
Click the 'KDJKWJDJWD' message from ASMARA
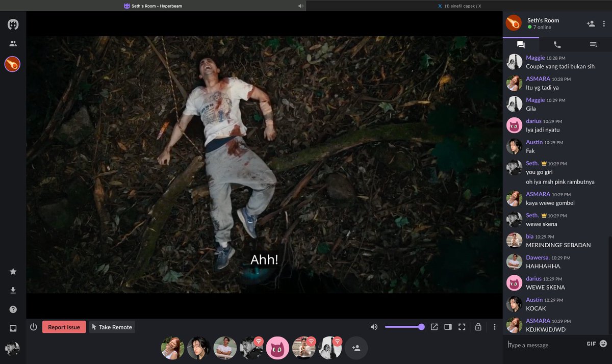[x=546, y=329]
